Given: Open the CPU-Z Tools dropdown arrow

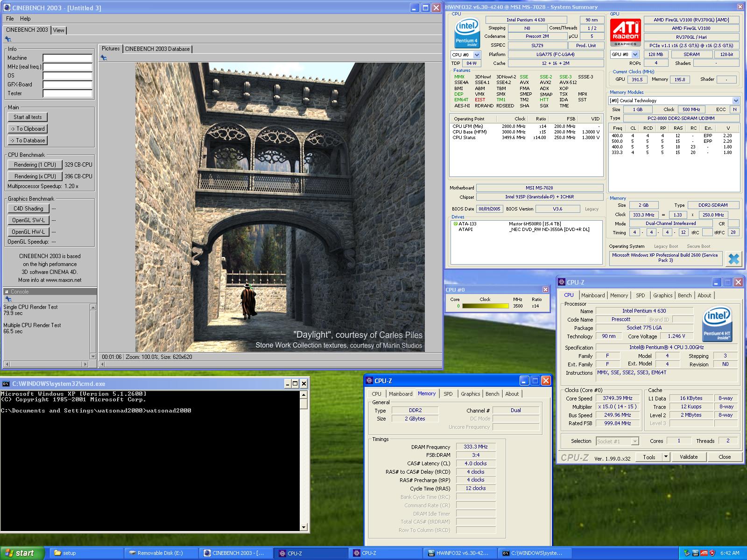Looking at the screenshot, I should click(666, 457).
